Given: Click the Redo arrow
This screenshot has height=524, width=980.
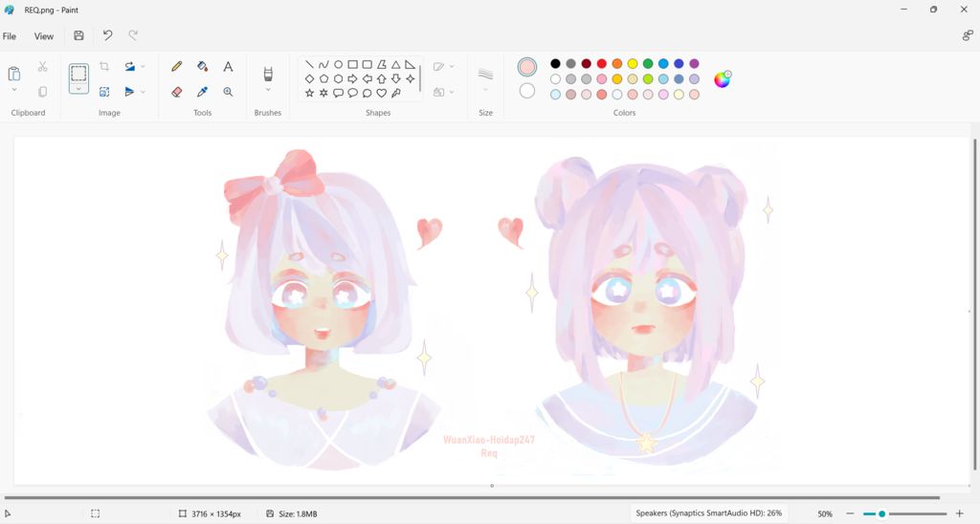Looking at the screenshot, I should [133, 35].
